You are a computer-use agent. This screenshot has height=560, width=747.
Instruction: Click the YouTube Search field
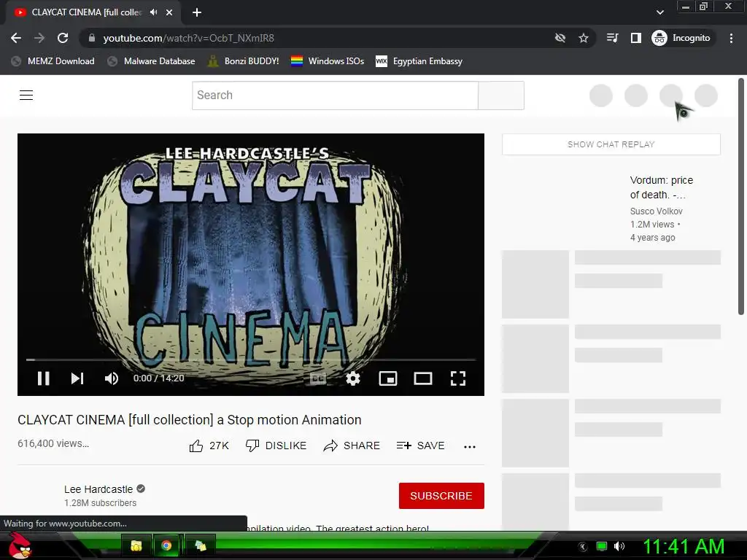[x=335, y=96]
